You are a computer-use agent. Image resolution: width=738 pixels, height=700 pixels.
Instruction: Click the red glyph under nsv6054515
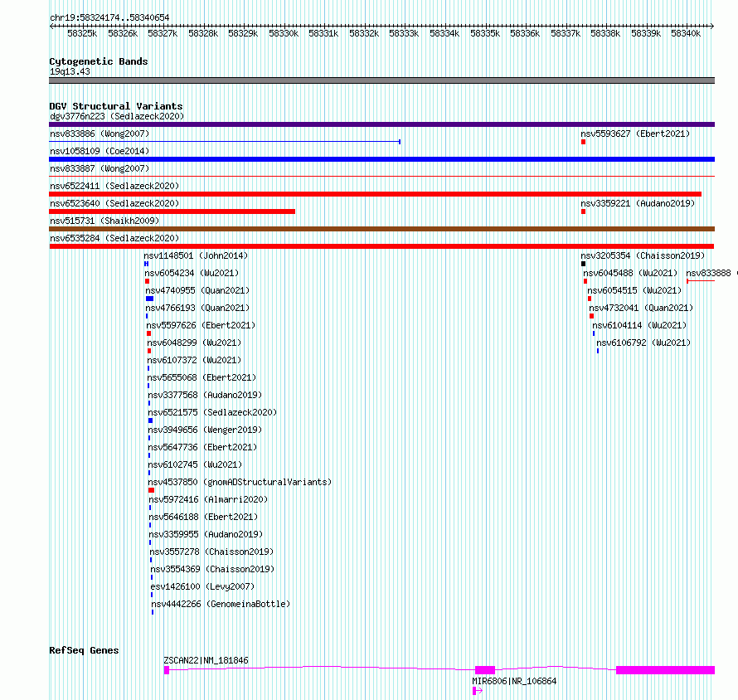click(x=590, y=299)
